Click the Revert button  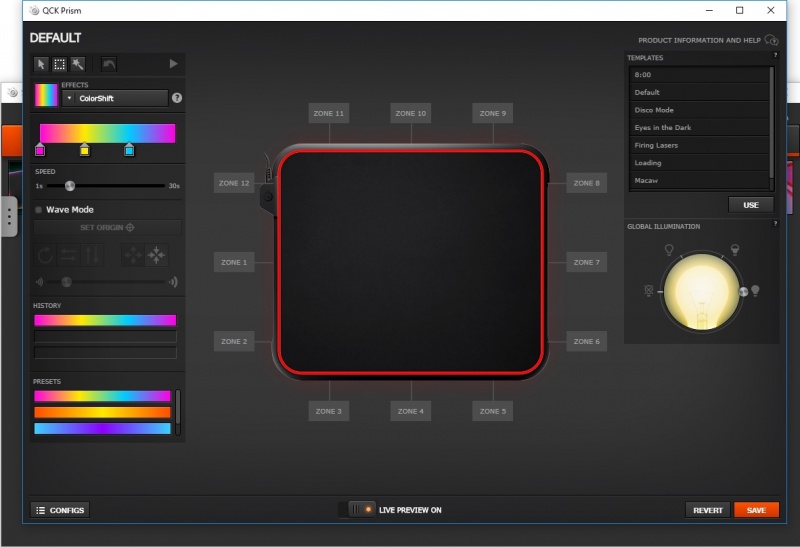(x=708, y=510)
